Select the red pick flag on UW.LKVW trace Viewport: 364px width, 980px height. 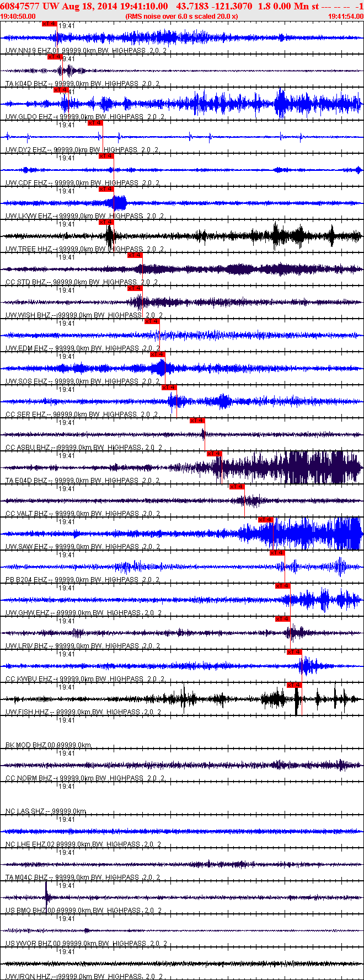coord(106,189)
